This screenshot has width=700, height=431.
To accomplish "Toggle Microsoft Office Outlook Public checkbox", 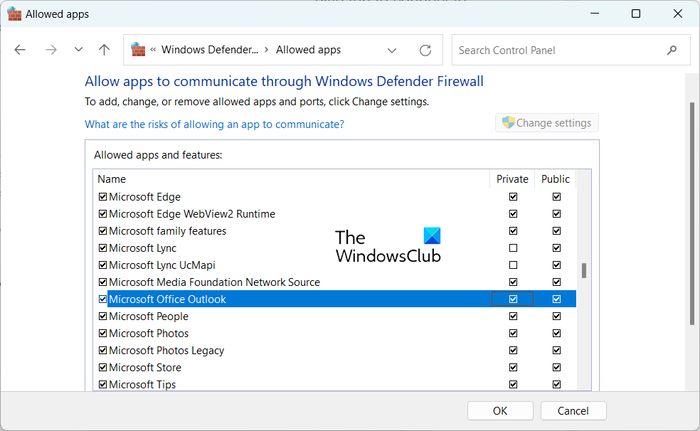I will tap(556, 299).
